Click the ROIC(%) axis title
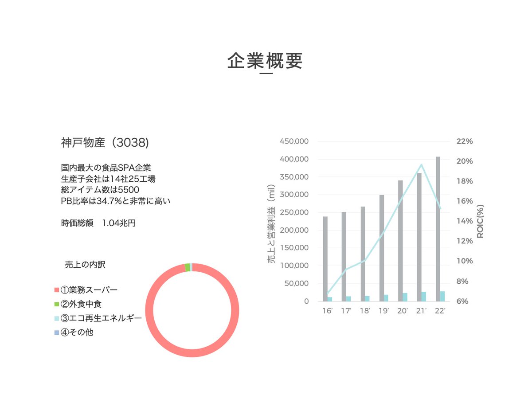The height and width of the screenshot is (399, 532). (481, 221)
